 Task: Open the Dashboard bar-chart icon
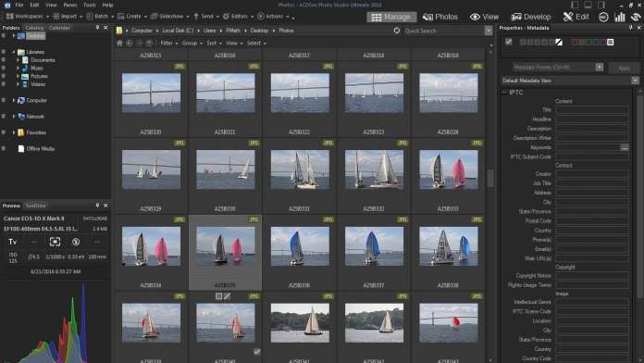(x=619, y=17)
